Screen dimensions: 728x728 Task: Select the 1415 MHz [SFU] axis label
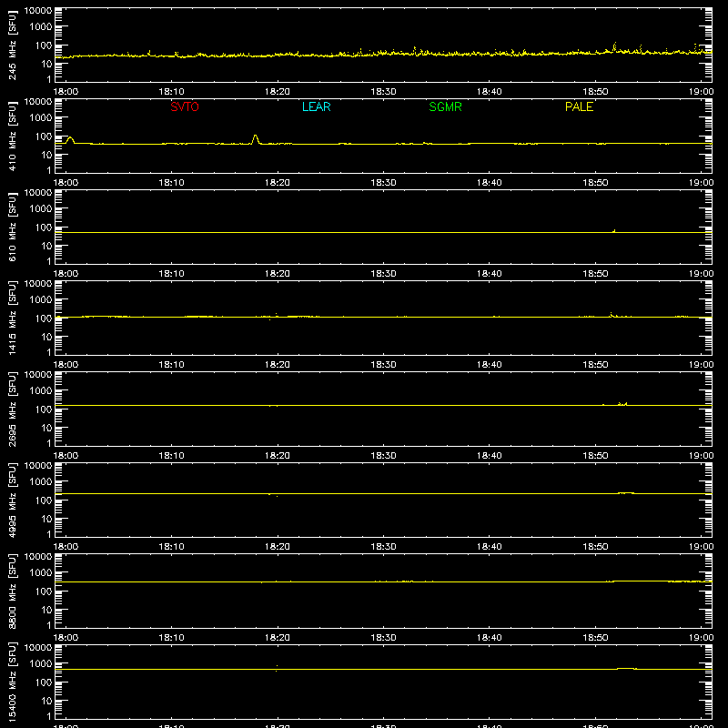13,318
